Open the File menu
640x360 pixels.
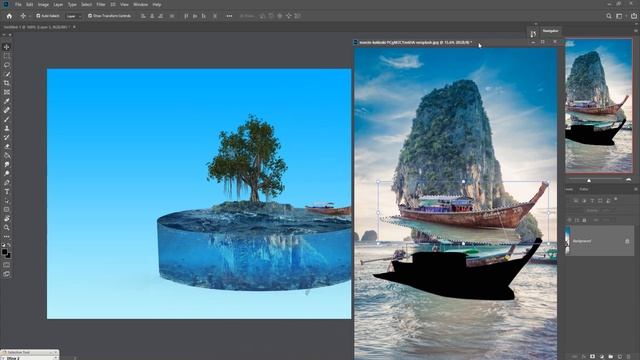[18, 4]
